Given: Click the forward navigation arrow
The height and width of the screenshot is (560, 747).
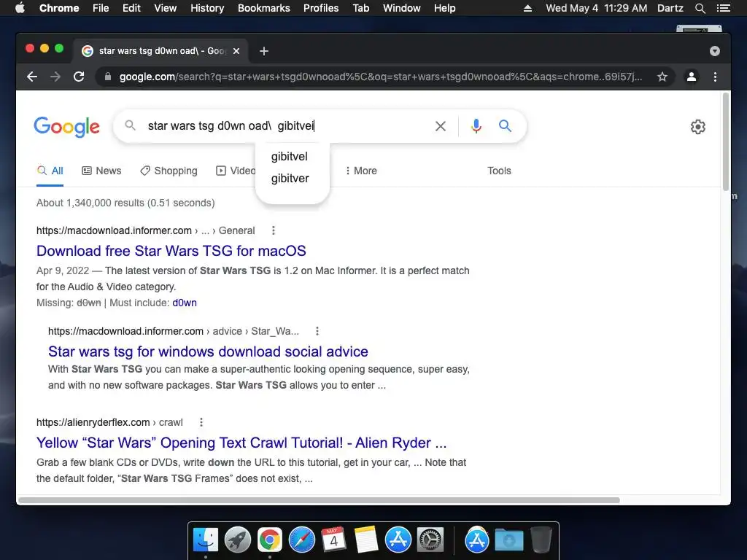Looking at the screenshot, I should [x=55, y=77].
